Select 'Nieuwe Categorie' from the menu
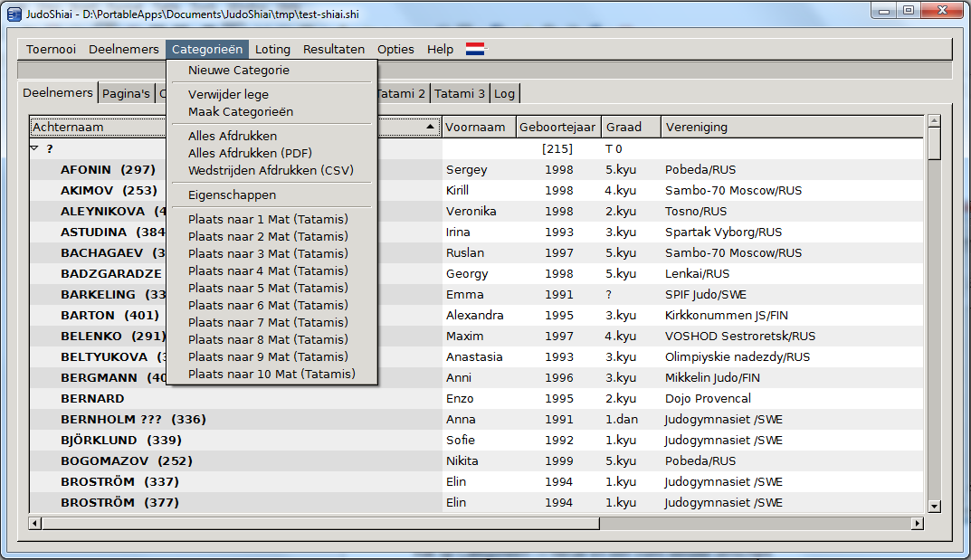This screenshot has width=971, height=560. tap(239, 71)
